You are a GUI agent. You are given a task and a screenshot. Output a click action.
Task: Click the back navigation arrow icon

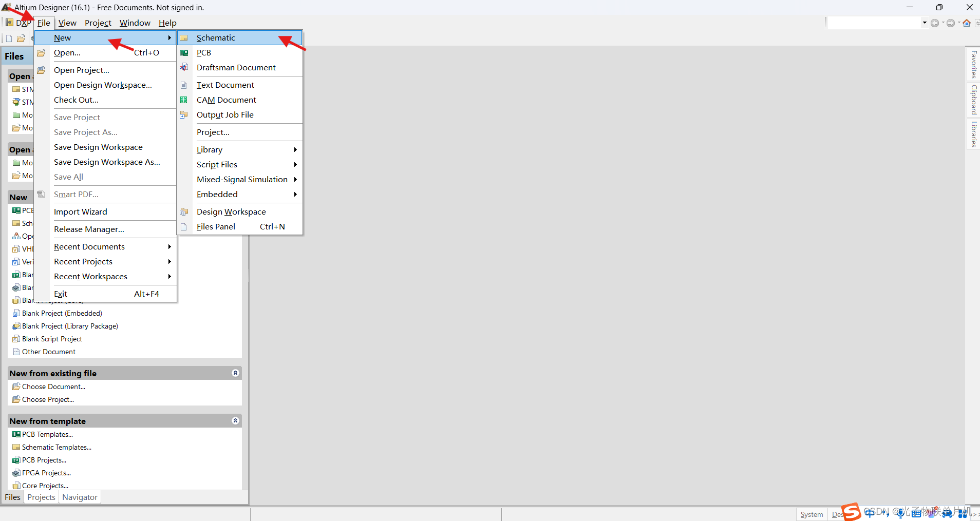pos(935,23)
